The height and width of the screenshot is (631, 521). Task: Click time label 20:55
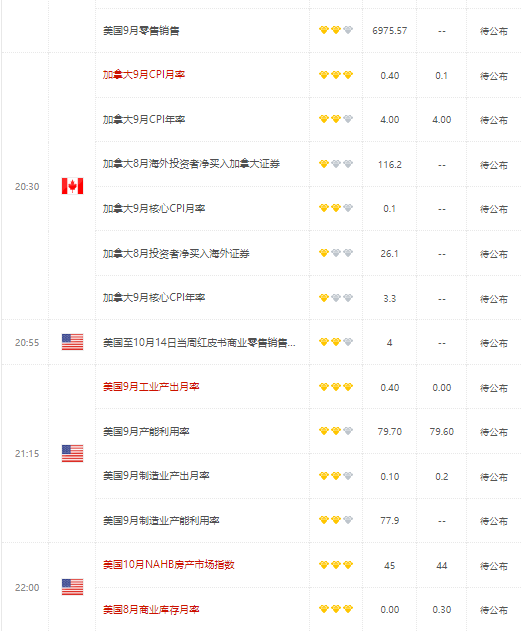point(27,343)
